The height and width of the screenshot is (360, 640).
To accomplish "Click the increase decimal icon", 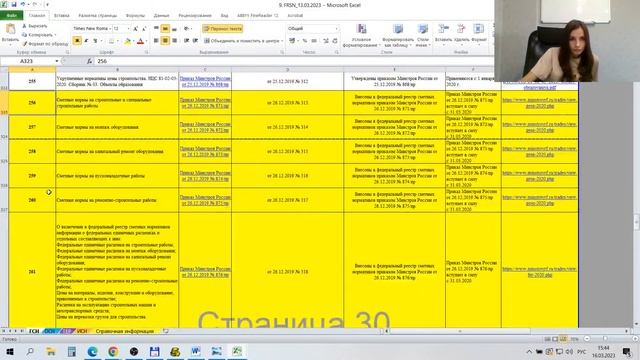I will click(326, 41).
